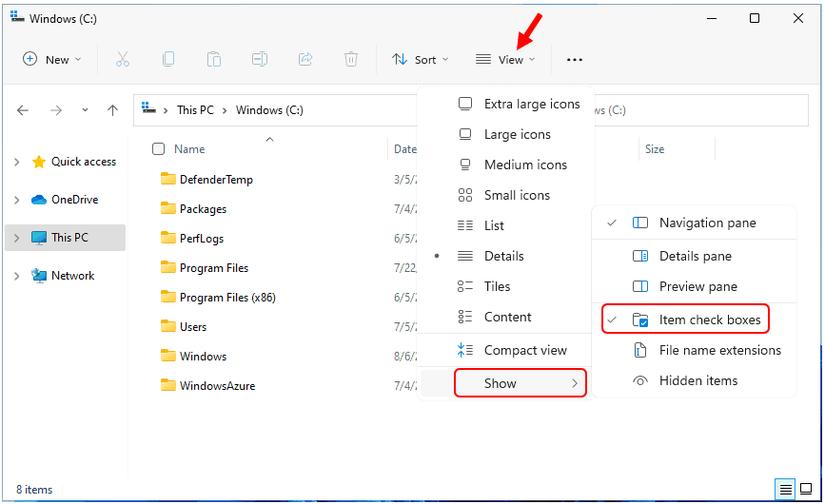This screenshot has height=504, width=825.
Task: Toggle Item check boxes option
Action: coord(685,319)
